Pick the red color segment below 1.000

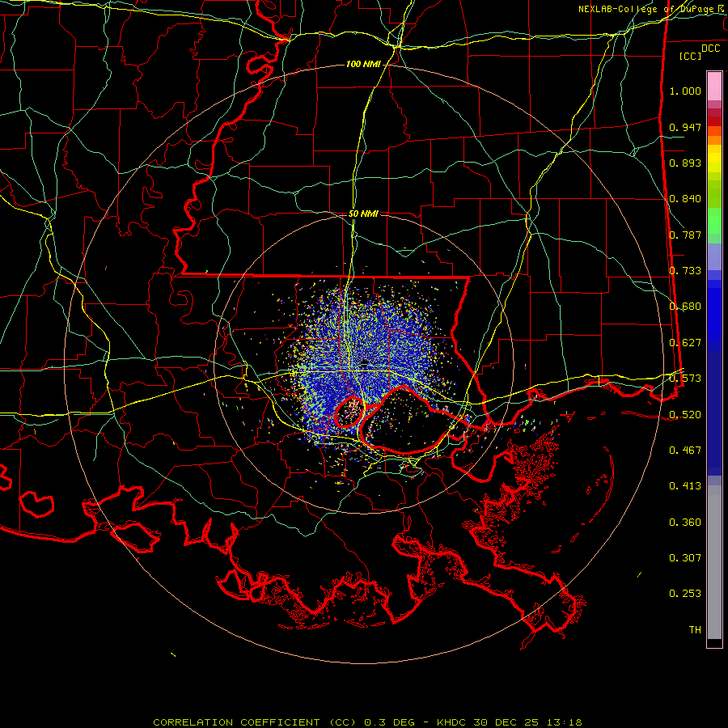coord(714,121)
